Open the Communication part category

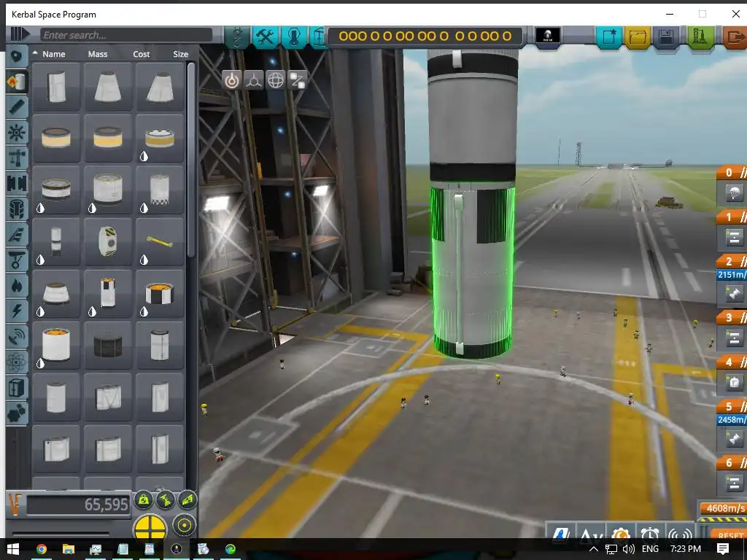17,337
